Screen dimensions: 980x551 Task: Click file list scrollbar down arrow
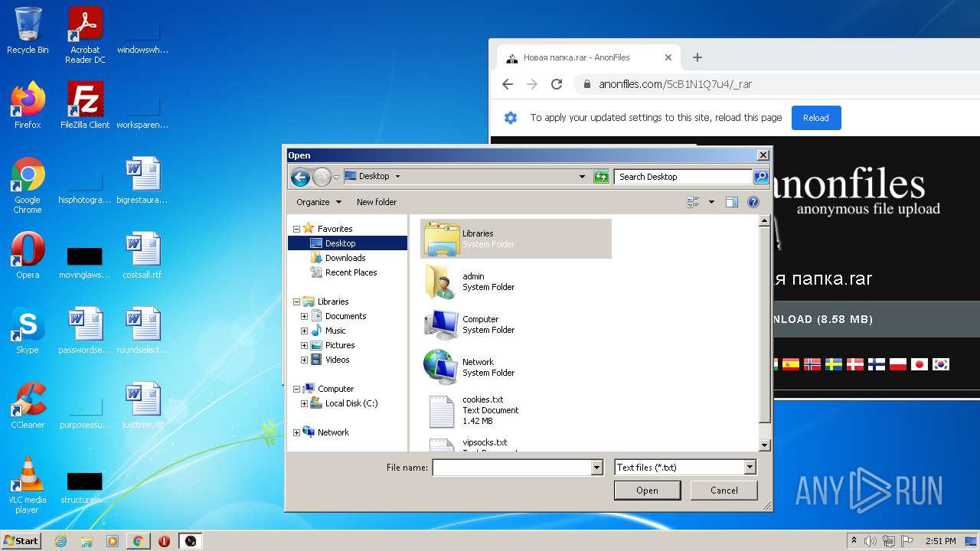point(764,445)
